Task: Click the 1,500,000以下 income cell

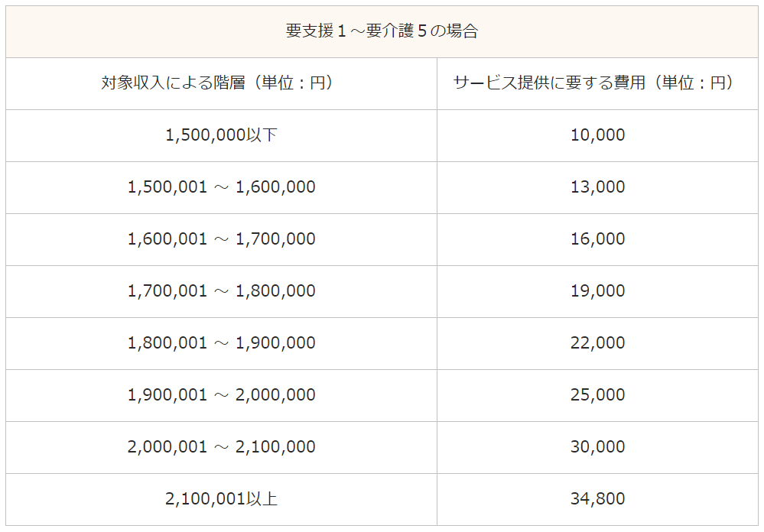Action: pos(221,135)
